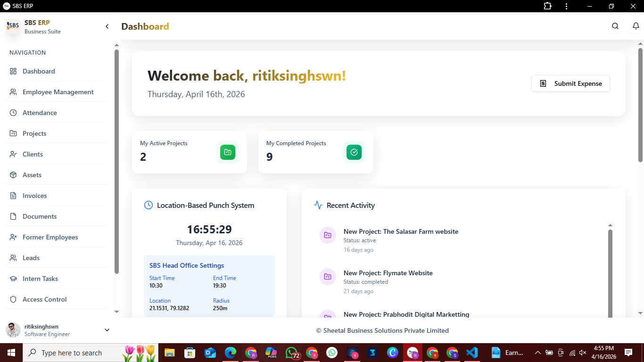The height and width of the screenshot is (362, 644).
Task: Collapse the sidebar with the chevron arrow
Action: pos(107,26)
